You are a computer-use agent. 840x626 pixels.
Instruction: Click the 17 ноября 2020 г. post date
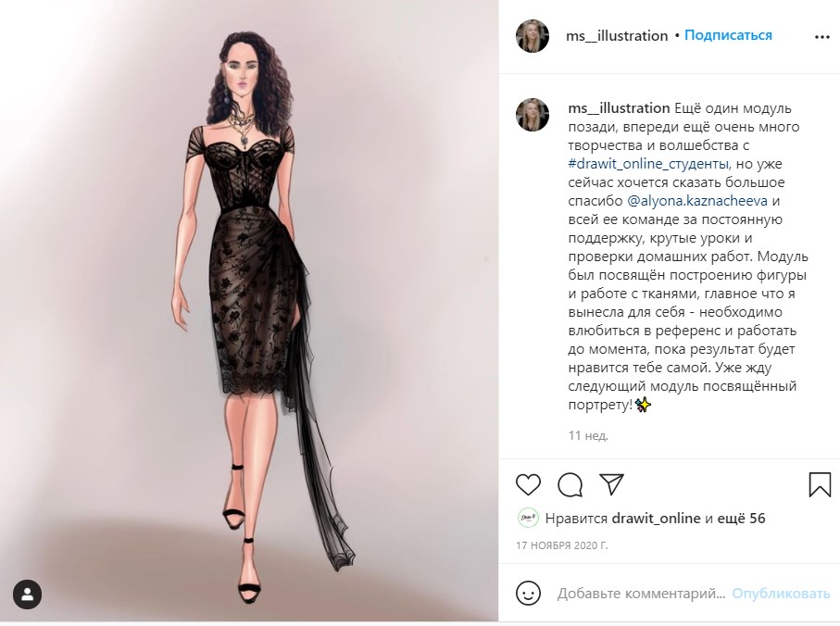[x=562, y=545]
